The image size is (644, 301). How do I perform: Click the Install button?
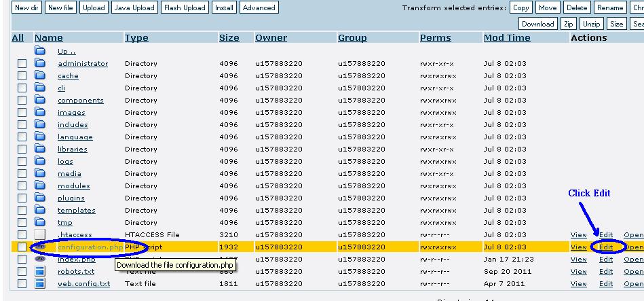pos(224,7)
